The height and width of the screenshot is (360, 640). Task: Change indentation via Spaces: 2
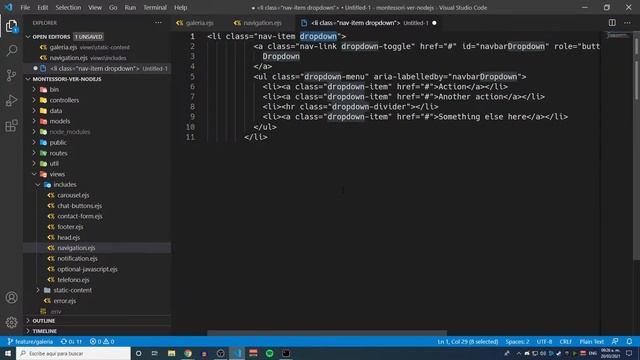point(517,342)
